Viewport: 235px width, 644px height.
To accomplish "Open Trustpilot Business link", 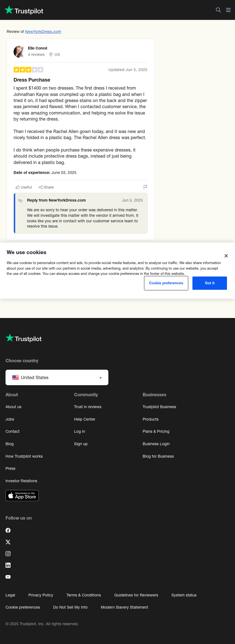I will [159, 407].
